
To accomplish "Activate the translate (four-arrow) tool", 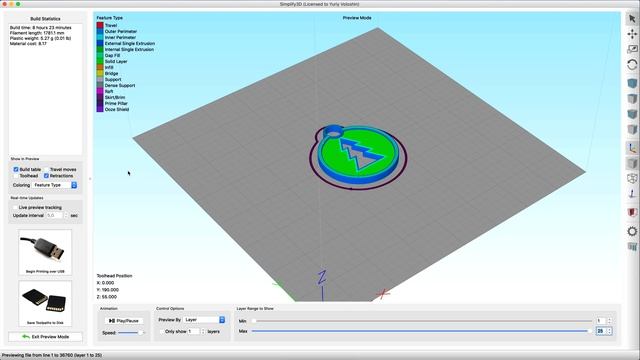I will [632, 34].
